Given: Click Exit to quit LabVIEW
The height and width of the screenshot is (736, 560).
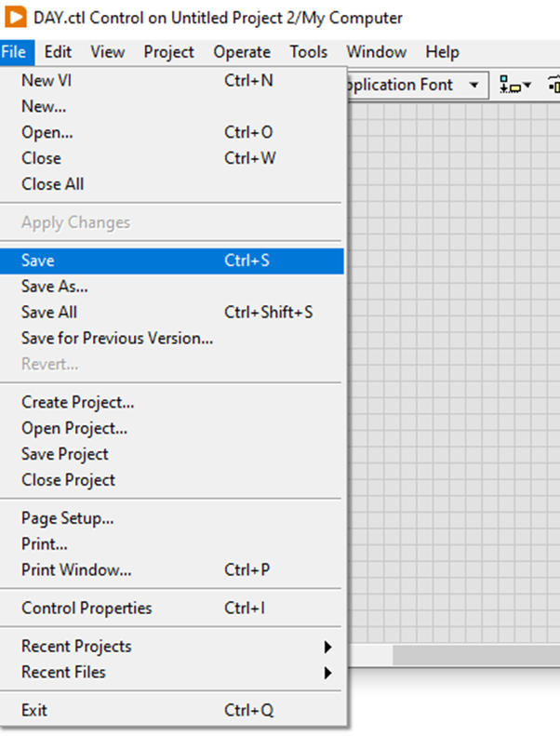Looking at the screenshot, I should [34, 711].
